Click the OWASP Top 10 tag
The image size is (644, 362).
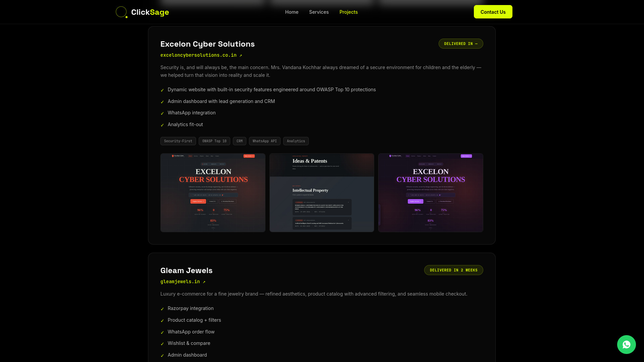click(x=214, y=141)
